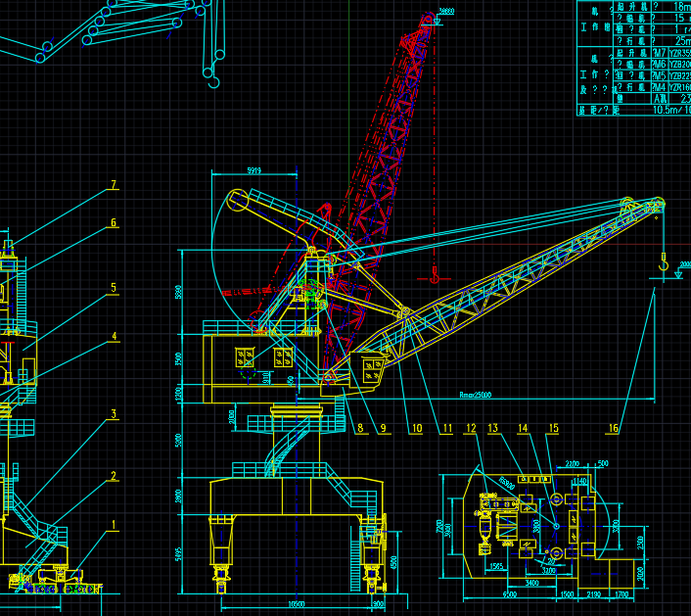691x616 pixels.
Task: Click callout number 14 label
Action: (x=523, y=428)
